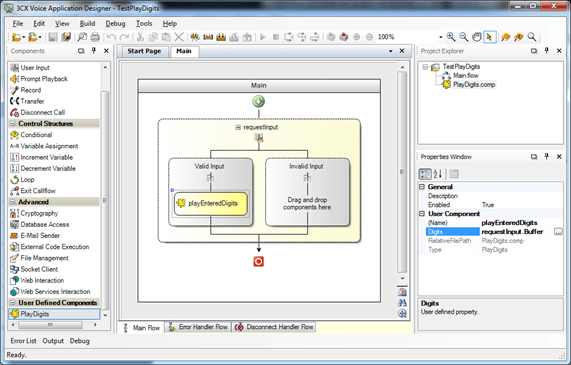
Task: Open the Build menu
Action: (x=87, y=23)
